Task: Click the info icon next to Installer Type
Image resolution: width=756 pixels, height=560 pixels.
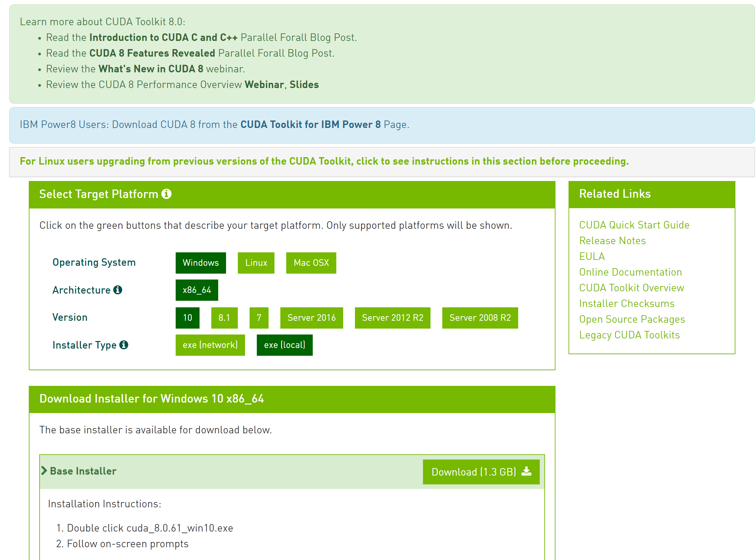Action: click(x=124, y=345)
